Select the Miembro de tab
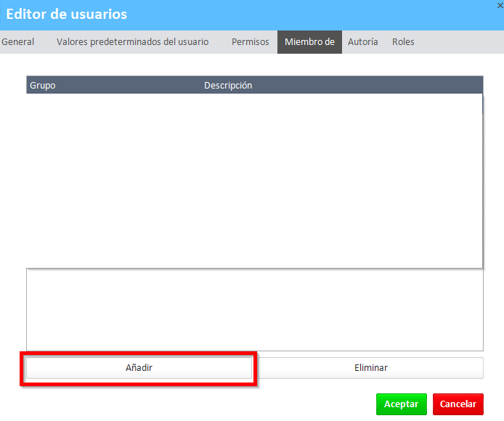The height and width of the screenshot is (421, 504). 309,42
